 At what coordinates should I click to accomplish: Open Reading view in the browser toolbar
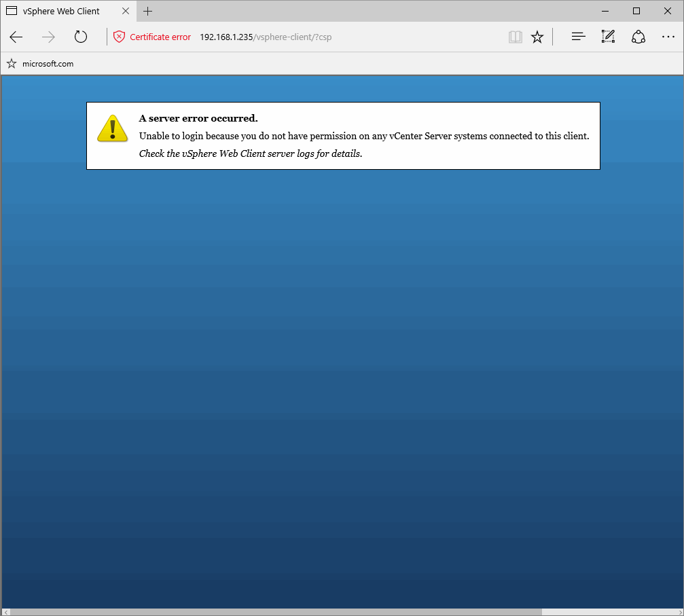coord(516,37)
